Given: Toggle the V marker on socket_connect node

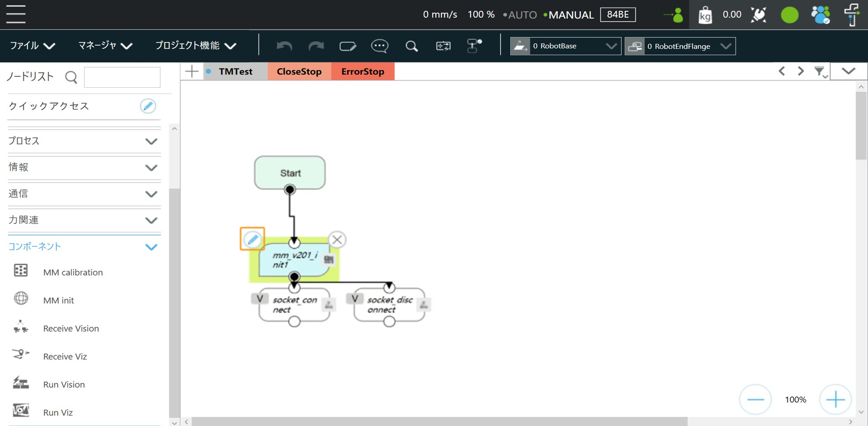Looking at the screenshot, I should 259,298.
